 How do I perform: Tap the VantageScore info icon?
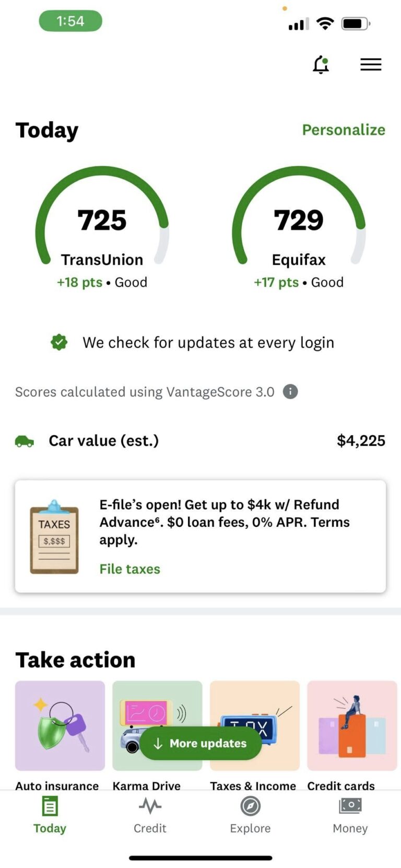[290, 391]
